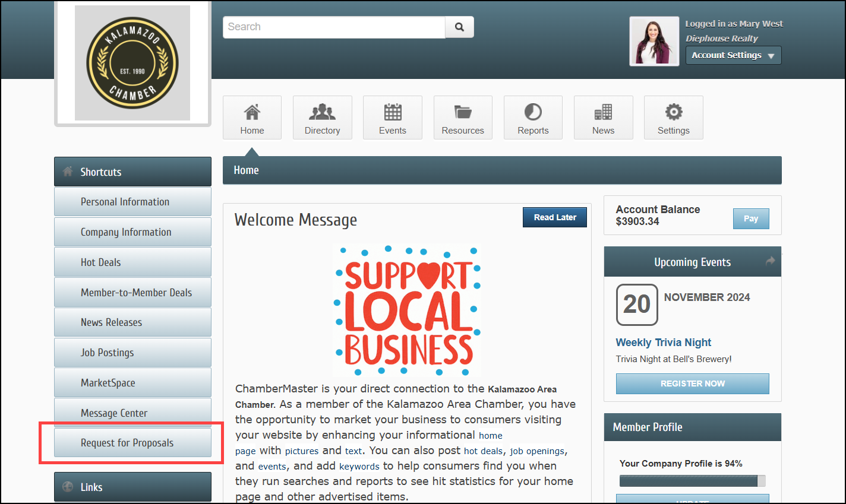Image resolution: width=846 pixels, height=504 pixels.
Task: Click the '$3903.34' account balance amount
Action: pos(637,221)
